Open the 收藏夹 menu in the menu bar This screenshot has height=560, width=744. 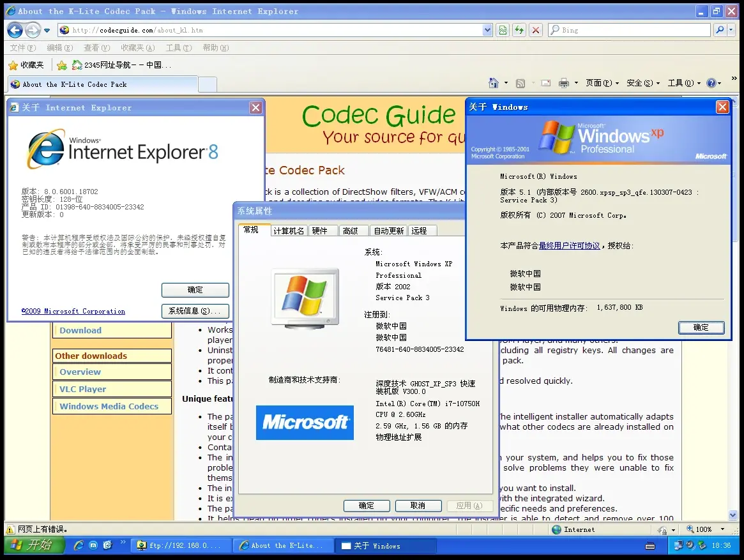[x=137, y=48]
